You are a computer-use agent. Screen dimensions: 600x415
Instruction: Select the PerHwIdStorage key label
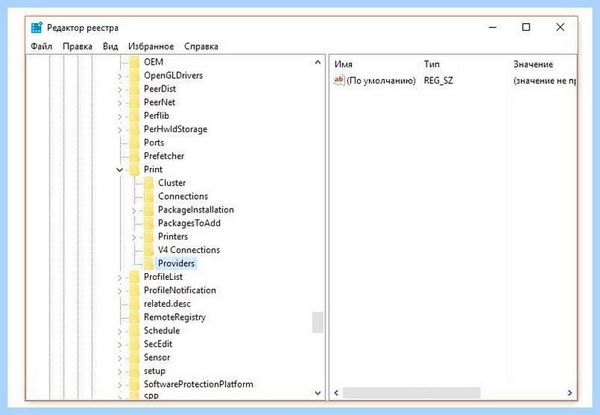(x=176, y=129)
